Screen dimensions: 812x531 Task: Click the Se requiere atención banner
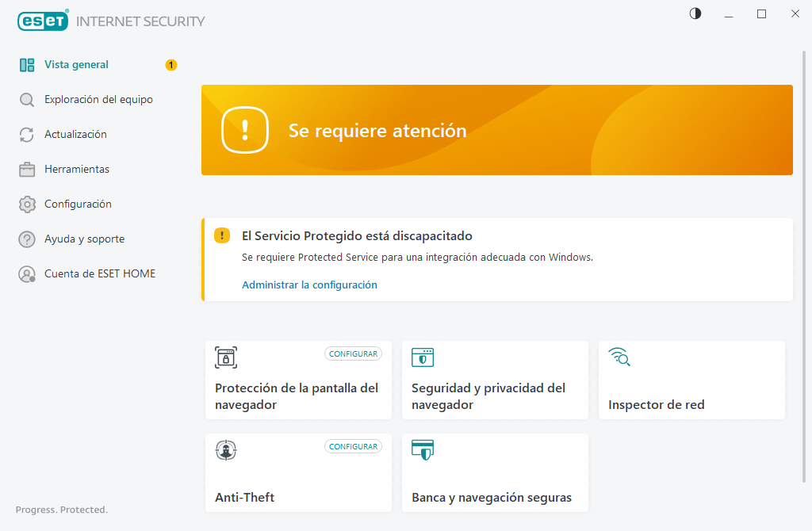pyautogui.click(x=497, y=130)
